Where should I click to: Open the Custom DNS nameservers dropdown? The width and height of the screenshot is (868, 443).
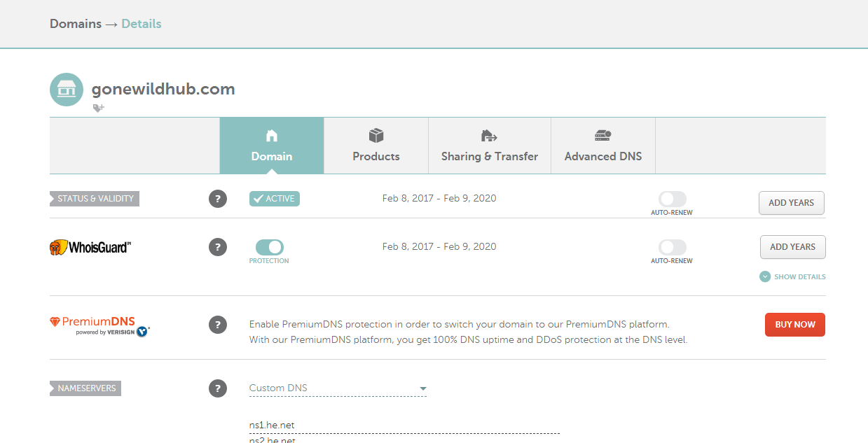338,388
